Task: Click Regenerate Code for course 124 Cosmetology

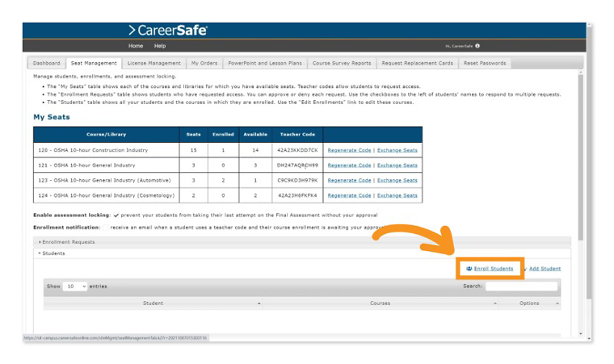Action: point(349,195)
